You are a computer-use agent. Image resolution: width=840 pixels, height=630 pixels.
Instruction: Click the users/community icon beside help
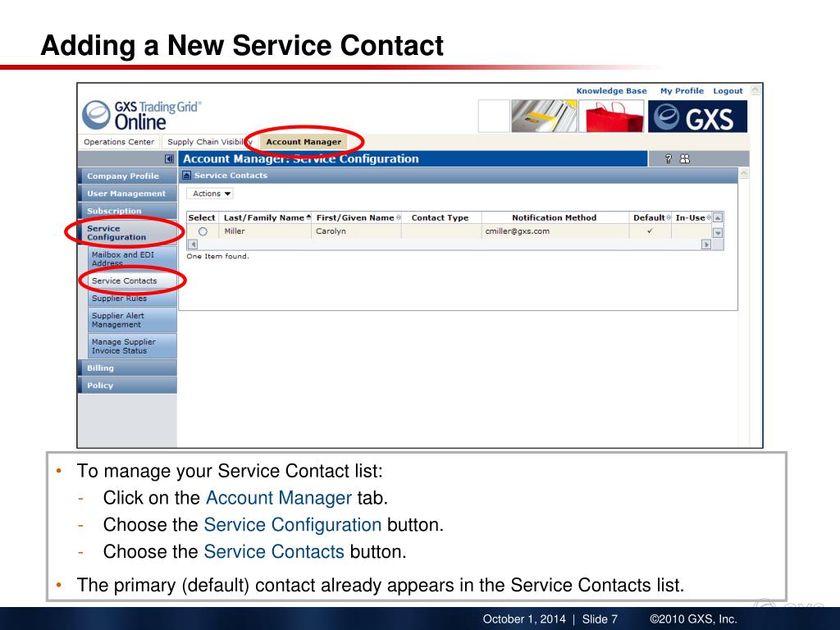pos(685,158)
